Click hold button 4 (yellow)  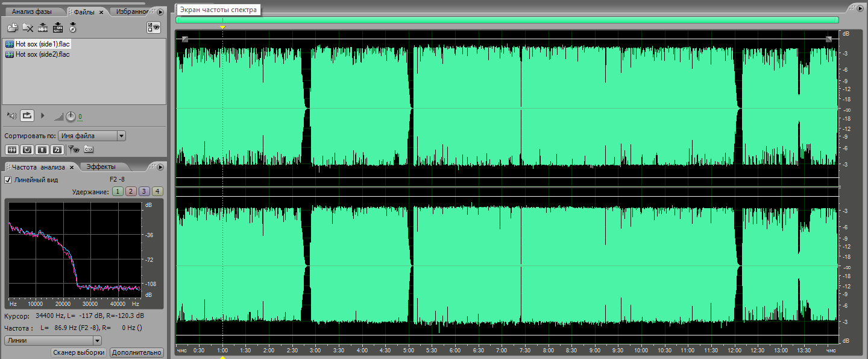tap(157, 191)
